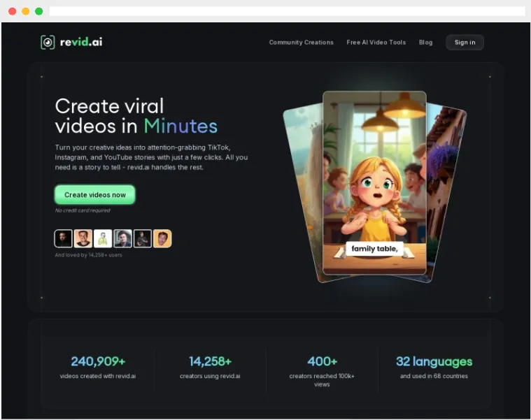The height and width of the screenshot is (420, 531).
Task: Click the Sign in button
Action: [465, 42]
